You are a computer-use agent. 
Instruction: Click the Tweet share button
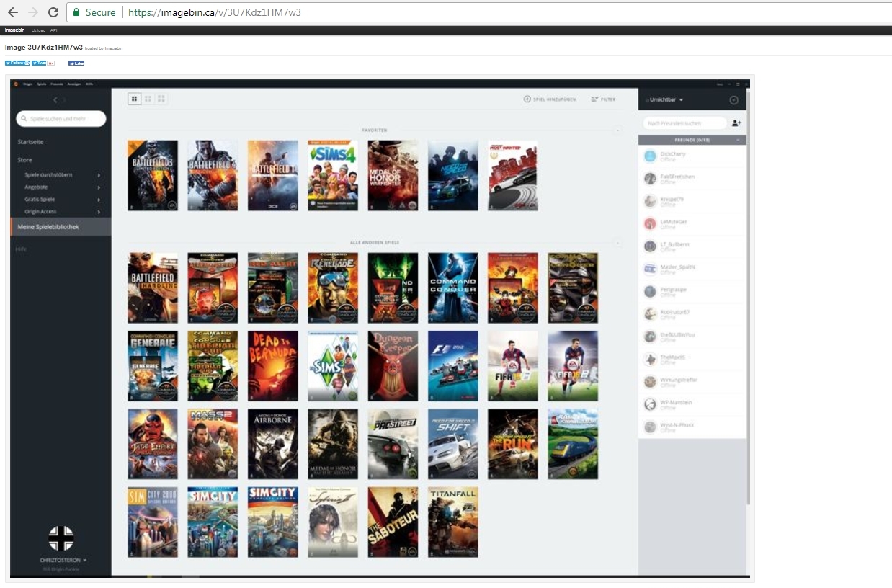point(39,63)
